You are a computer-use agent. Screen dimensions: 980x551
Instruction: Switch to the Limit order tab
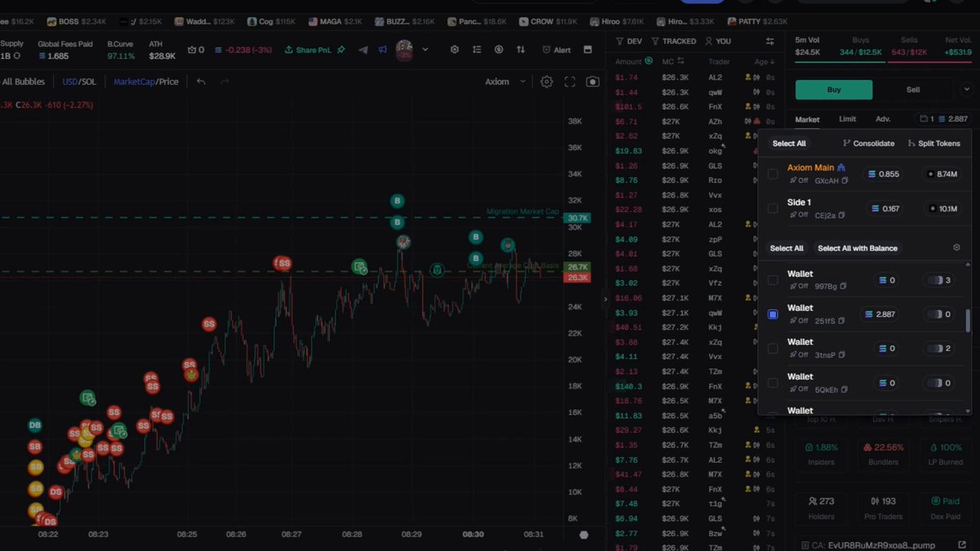(848, 119)
